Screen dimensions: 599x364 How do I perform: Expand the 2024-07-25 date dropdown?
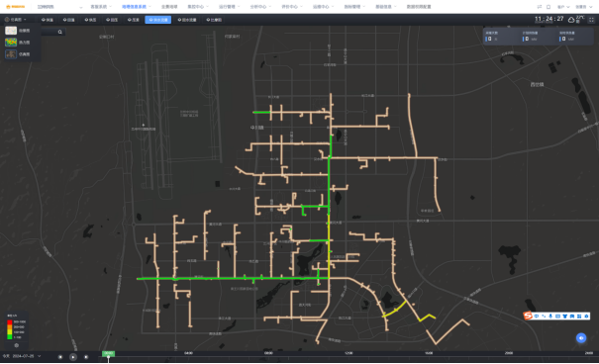tap(39, 356)
